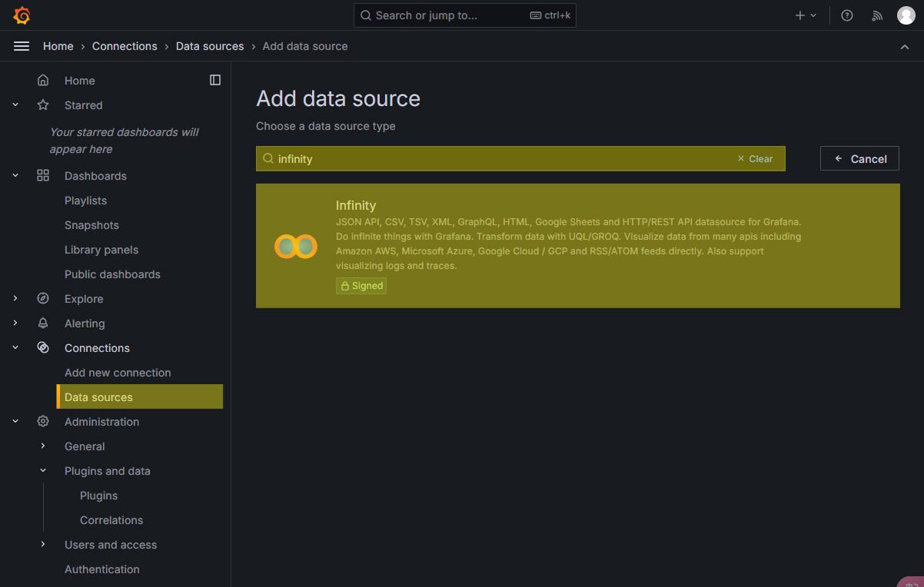The height and width of the screenshot is (587, 924).
Task: Click the Administration gear icon
Action: [43, 421]
